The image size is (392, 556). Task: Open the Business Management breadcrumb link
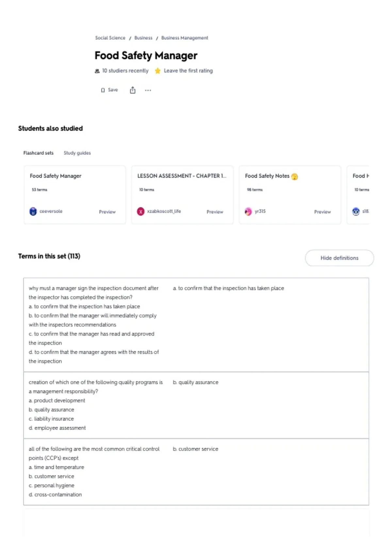(185, 38)
